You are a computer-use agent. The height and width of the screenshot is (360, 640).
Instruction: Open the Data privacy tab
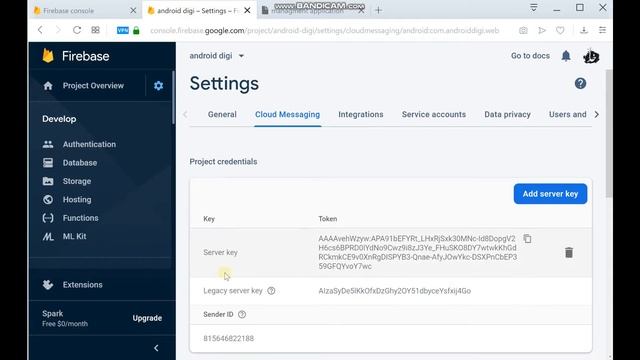pyautogui.click(x=507, y=114)
